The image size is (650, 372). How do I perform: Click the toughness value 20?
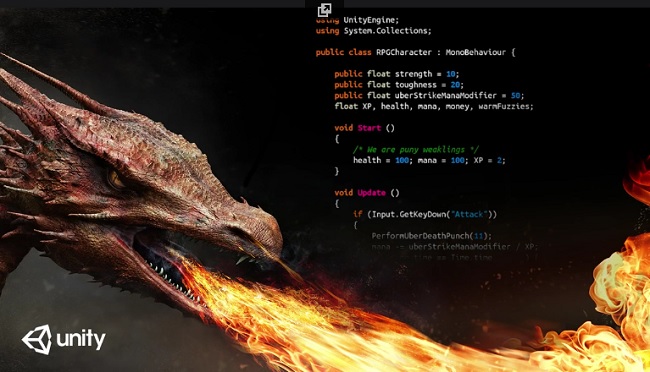click(x=455, y=85)
